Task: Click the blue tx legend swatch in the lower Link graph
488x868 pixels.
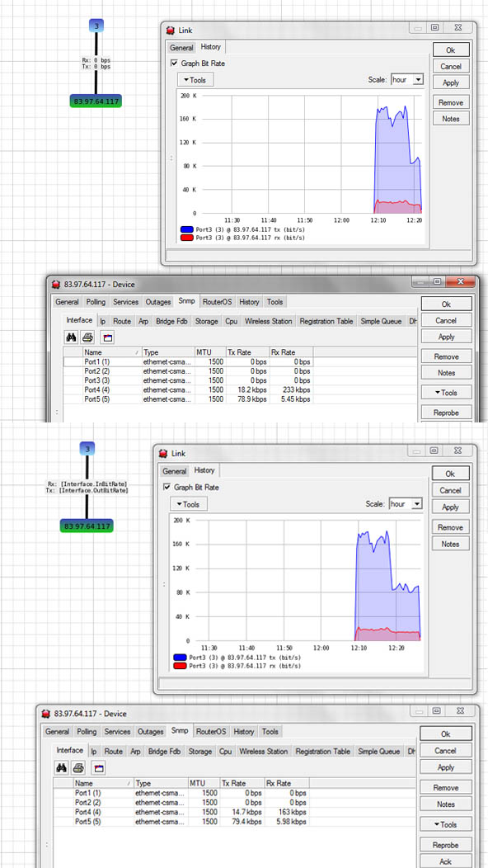Action: coord(179,658)
